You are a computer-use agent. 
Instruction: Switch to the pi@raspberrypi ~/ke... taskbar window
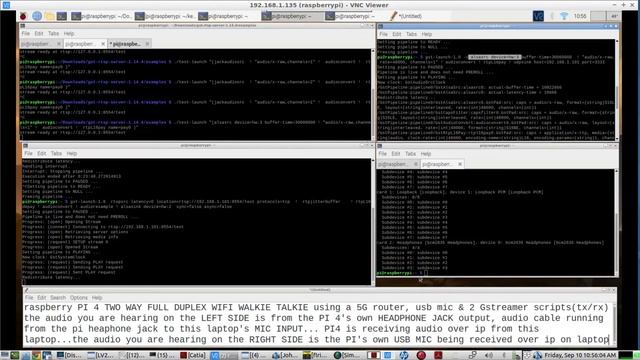[x=165, y=16]
